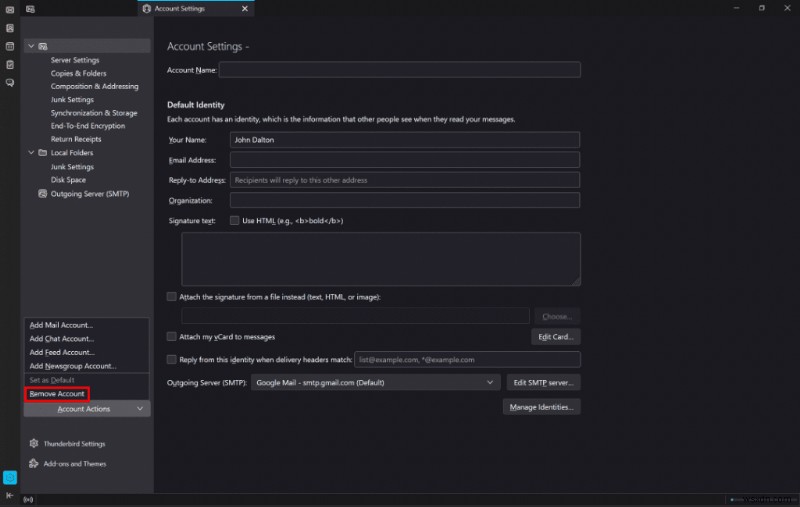Open the Tasks space icon
800x507 pixels.
[x=10, y=65]
